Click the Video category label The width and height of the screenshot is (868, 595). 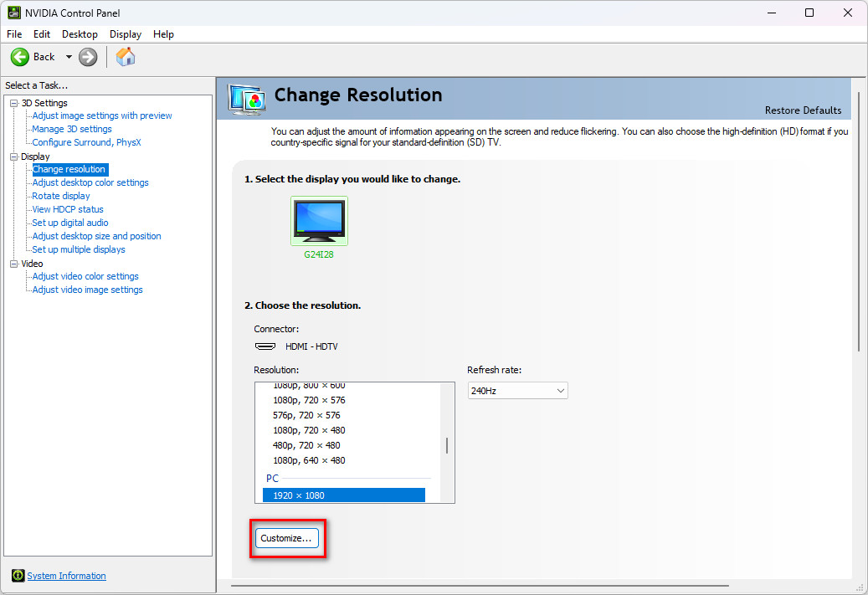coord(32,264)
